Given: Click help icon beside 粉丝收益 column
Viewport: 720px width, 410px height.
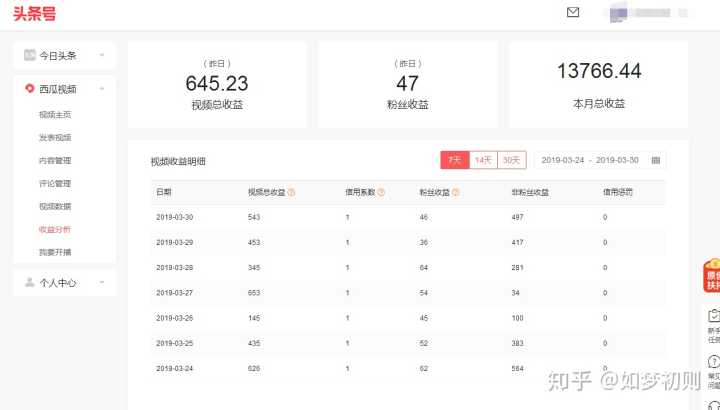Looking at the screenshot, I should coord(456,192).
